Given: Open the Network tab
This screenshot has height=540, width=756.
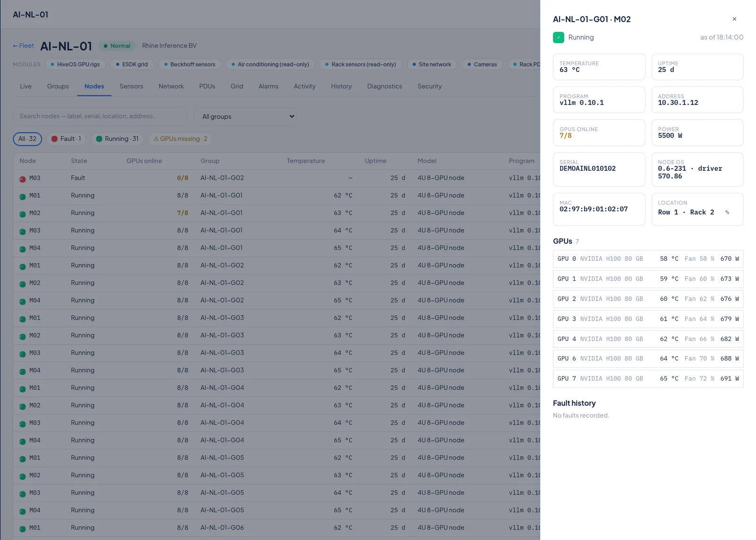Looking at the screenshot, I should [x=171, y=87].
